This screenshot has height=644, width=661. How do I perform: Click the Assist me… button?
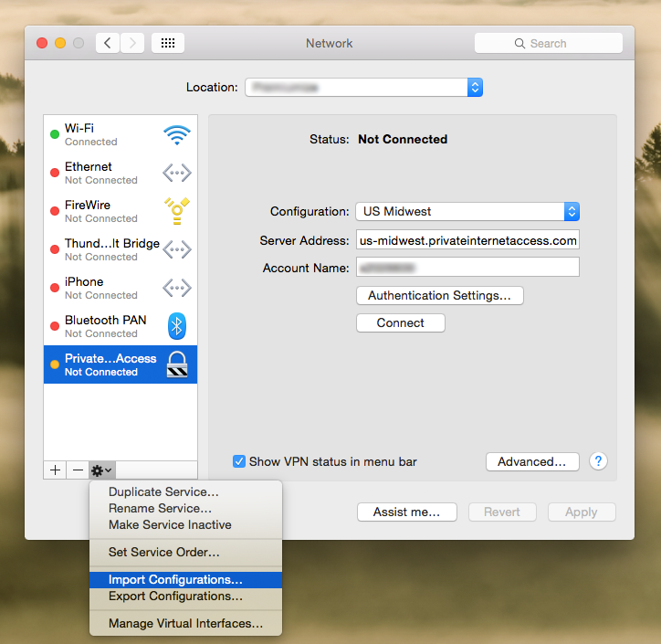point(407,512)
